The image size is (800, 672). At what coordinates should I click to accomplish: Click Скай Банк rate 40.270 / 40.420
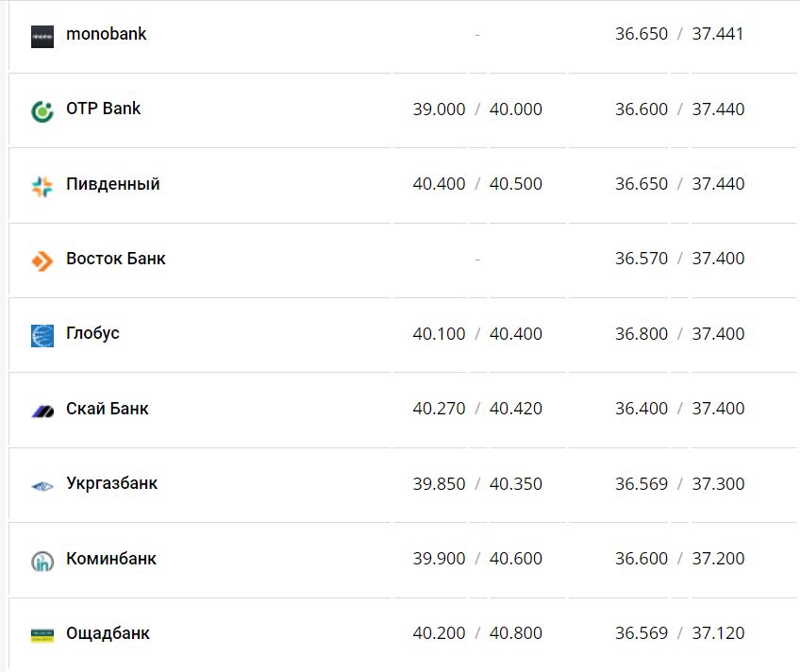477,409
